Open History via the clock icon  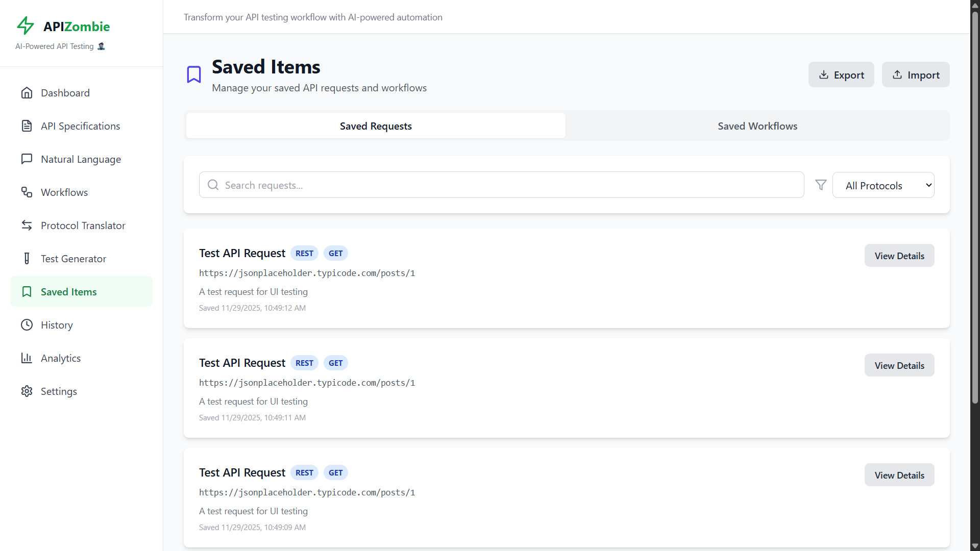27,325
